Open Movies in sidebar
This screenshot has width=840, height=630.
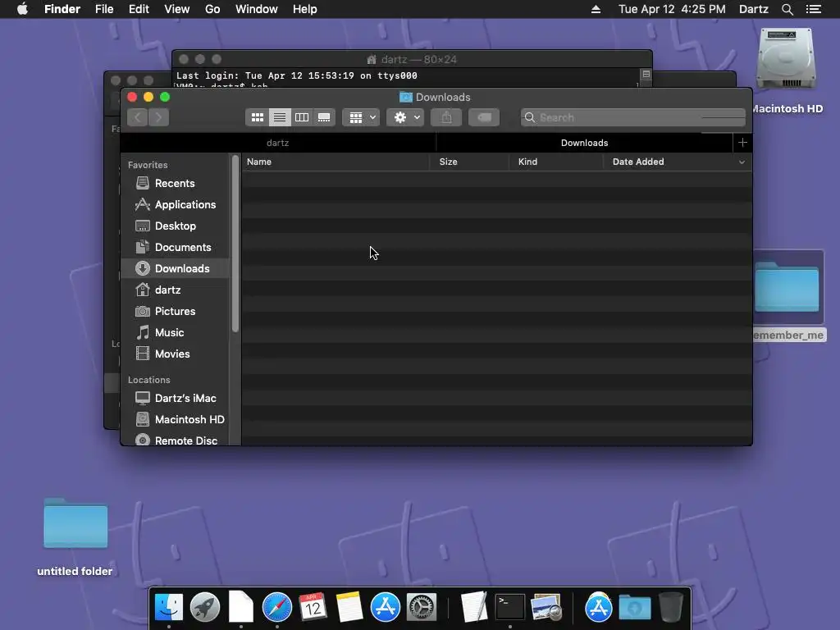coord(175,354)
